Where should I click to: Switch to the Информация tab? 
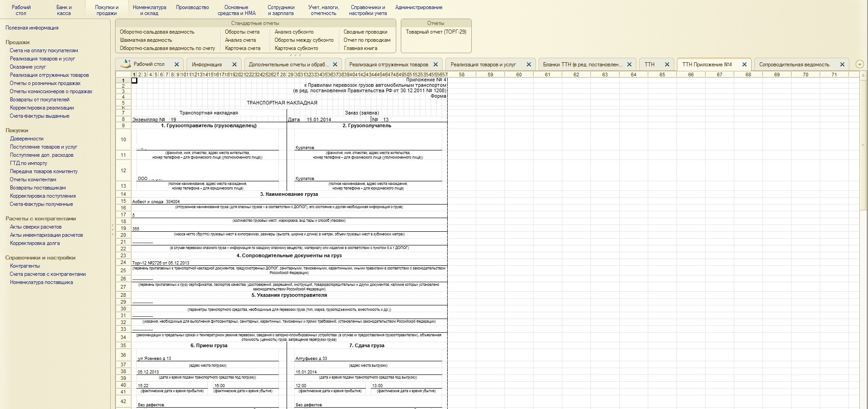207,65
